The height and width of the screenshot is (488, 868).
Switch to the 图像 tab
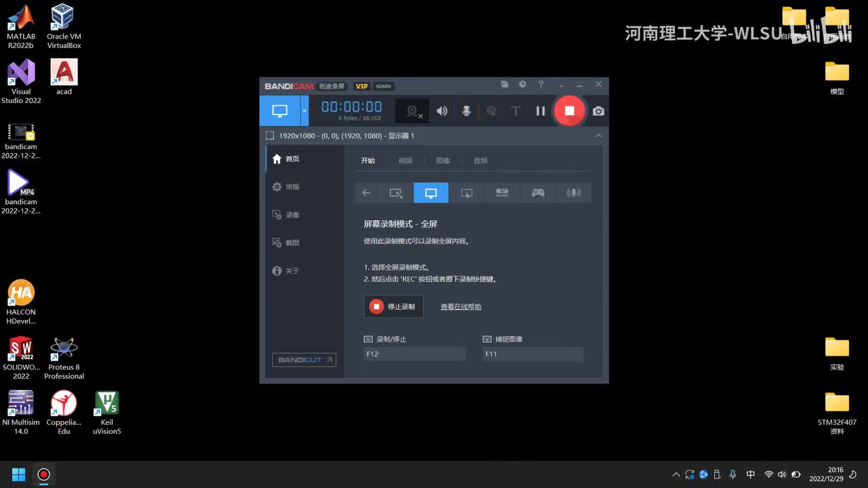point(443,161)
